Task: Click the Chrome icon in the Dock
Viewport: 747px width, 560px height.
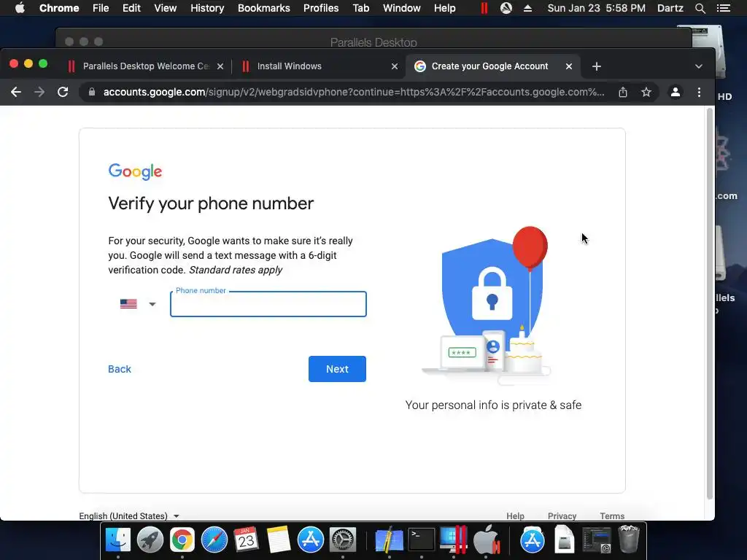Action: 182,540
